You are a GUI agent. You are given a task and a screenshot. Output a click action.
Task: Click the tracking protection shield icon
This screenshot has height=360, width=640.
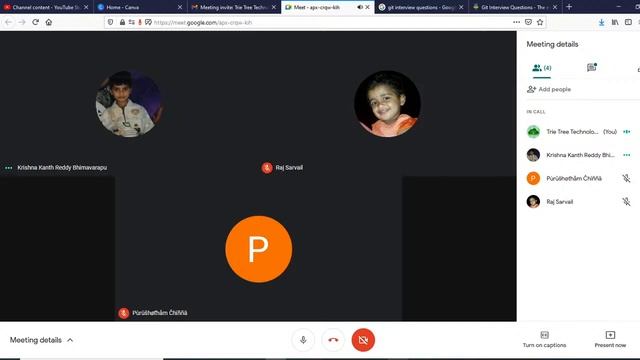point(110,22)
